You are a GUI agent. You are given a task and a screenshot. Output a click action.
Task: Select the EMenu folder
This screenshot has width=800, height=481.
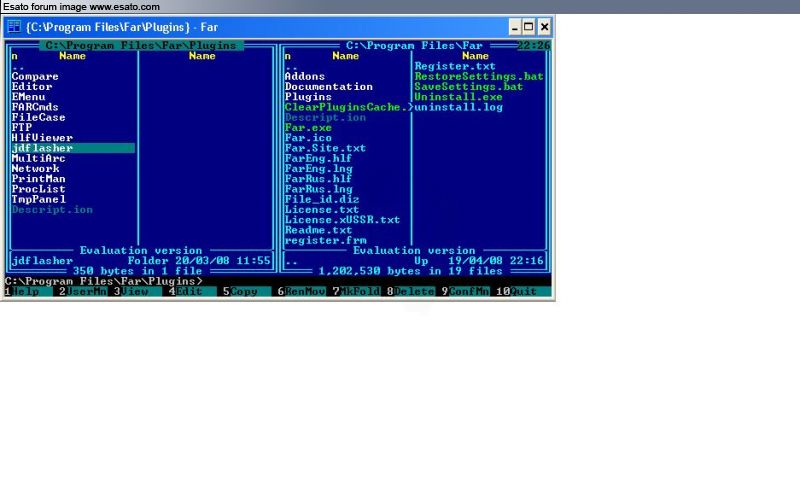point(29,97)
